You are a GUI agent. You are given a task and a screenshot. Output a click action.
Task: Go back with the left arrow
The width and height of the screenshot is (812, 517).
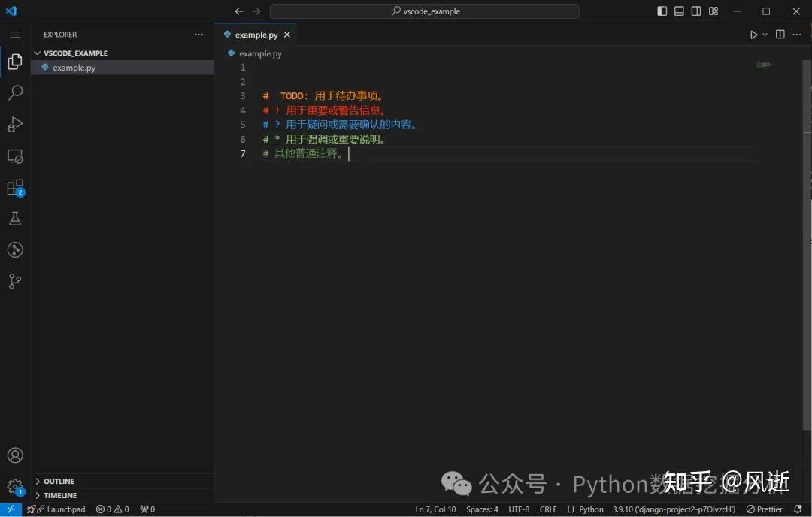(x=239, y=11)
